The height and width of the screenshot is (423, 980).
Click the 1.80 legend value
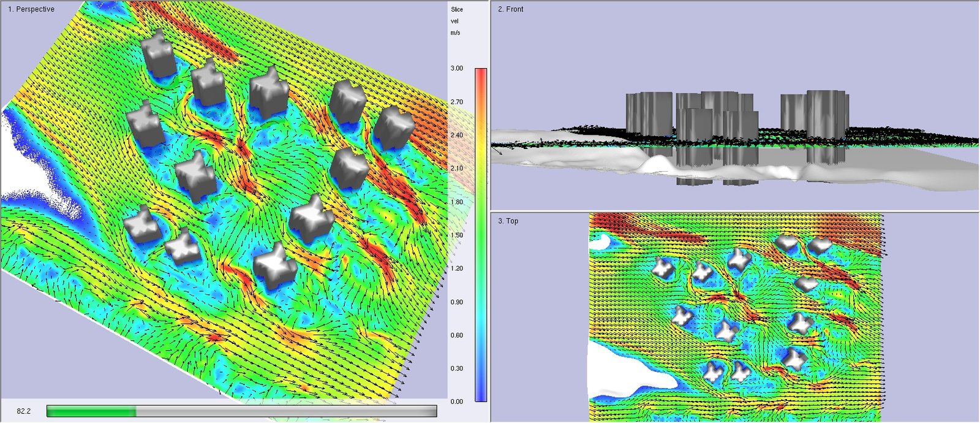tap(457, 202)
